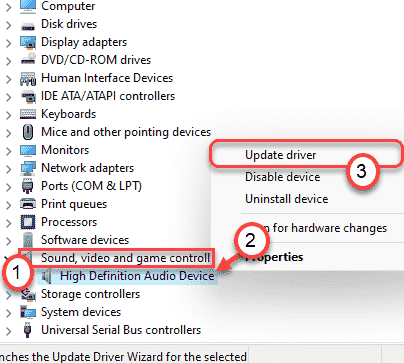
Task: Expand the IDE ATA/ATAPI controllers node
Action: (x=8, y=97)
